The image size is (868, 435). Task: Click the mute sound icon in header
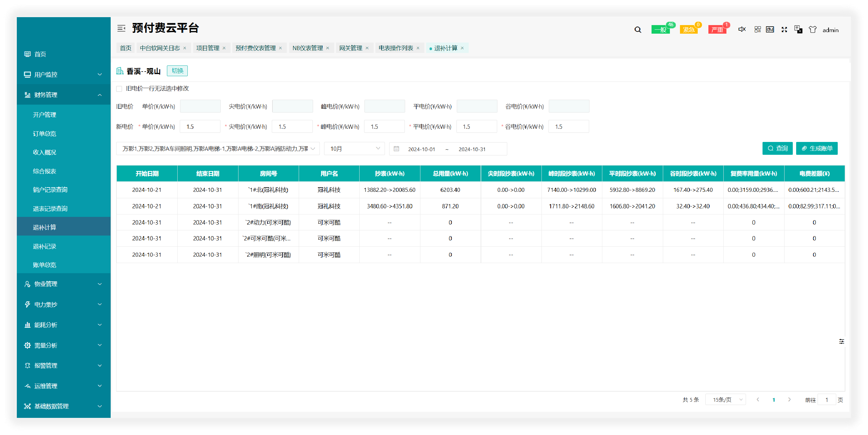742,29
